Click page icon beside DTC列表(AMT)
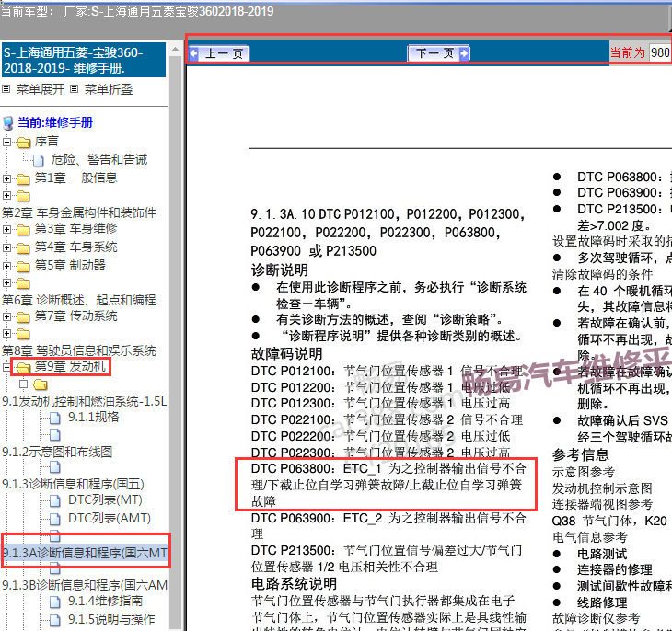This screenshot has height=631, width=672. [x=55, y=519]
